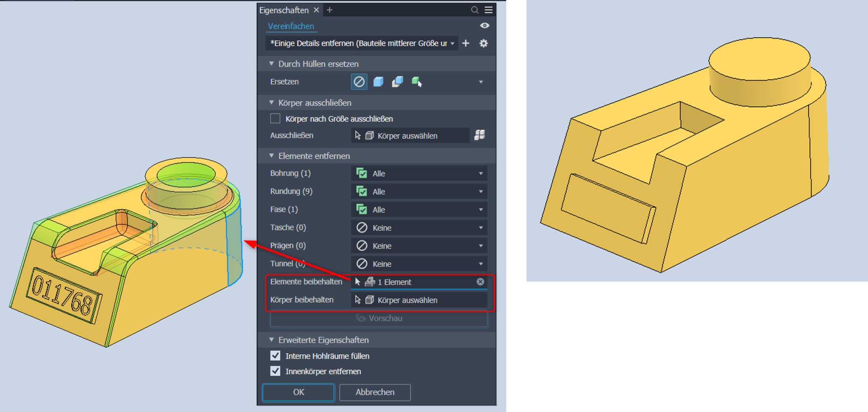Collapse the 'Elemente entfernen' section
868x412 pixels.
[271, 155]
